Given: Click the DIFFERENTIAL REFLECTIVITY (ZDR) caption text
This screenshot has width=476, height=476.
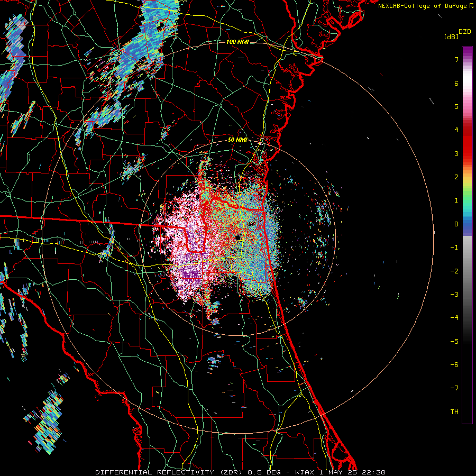Looking at the screenshot, I should click(x=169, y=472).
